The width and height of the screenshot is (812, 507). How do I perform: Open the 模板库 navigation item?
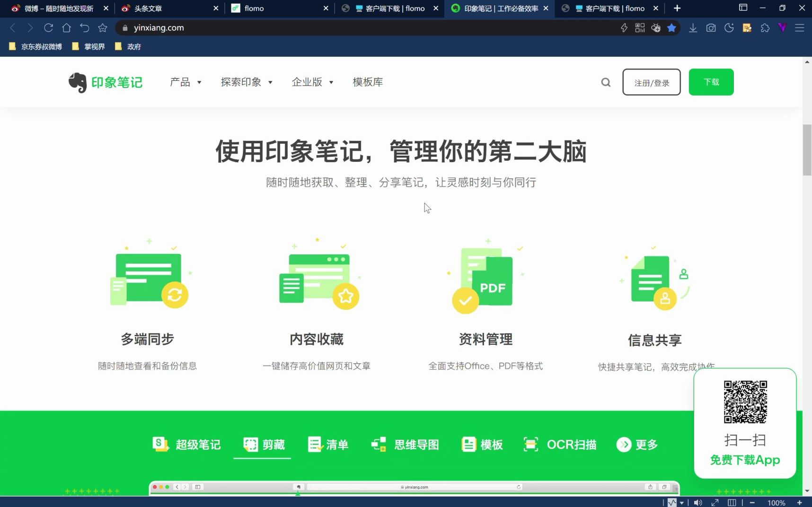pos(367,82)
